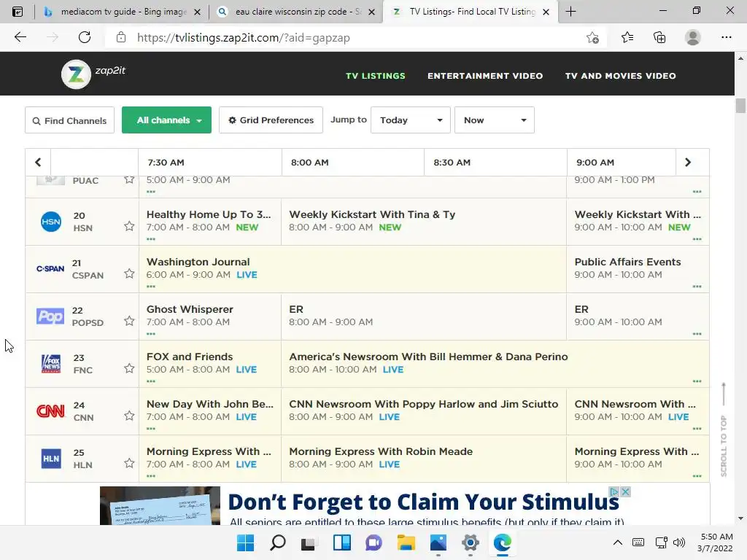Favorite the POPSD channel star

pos(129,321)
